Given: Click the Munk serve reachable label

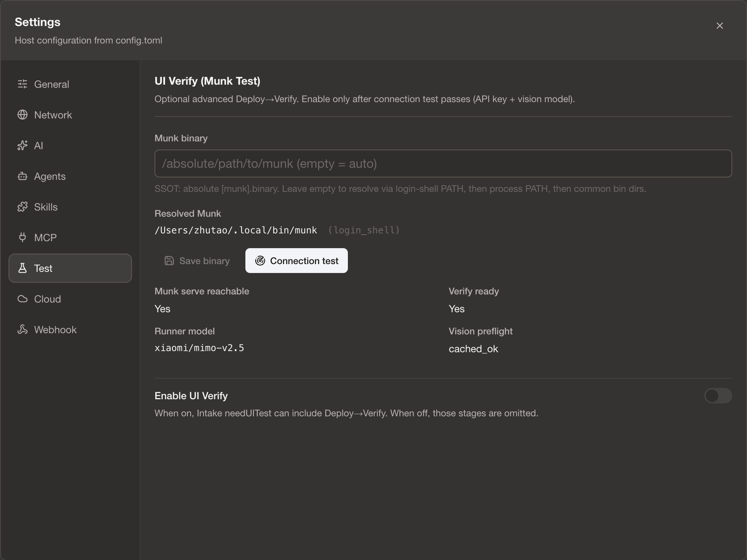Looking at the screenshot, I should tap(202, 291).
